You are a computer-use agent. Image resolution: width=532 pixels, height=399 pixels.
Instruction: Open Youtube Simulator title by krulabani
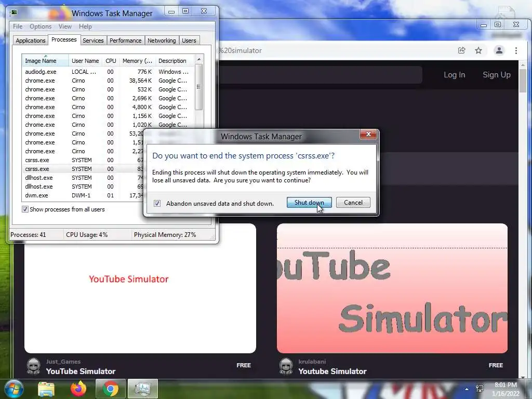(332, 371)
